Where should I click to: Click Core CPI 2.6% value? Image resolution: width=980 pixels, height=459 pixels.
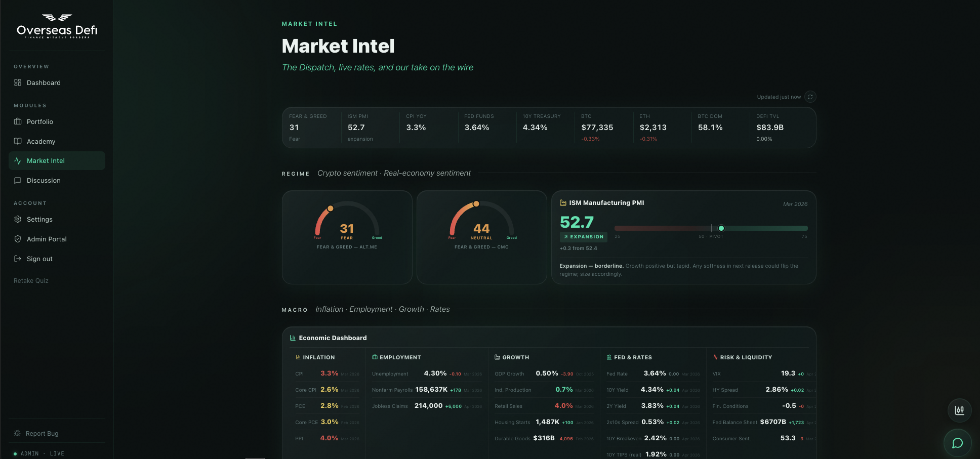[x=329, y=390]
